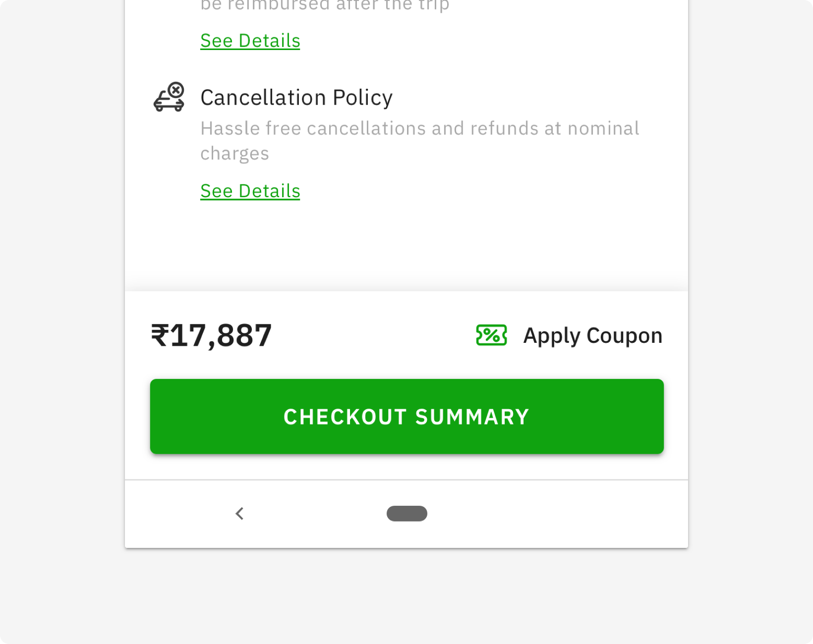Tap the rupee symbol in the price

tap(160, 335)
